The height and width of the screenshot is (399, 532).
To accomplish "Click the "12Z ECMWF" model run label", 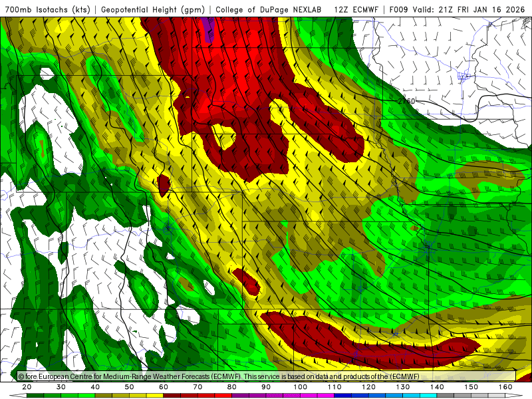I will tap(356, 9).
